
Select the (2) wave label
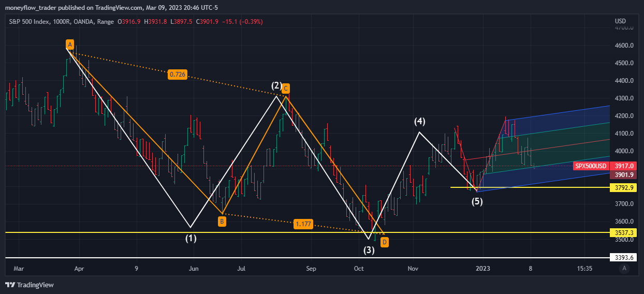point(276,85)
